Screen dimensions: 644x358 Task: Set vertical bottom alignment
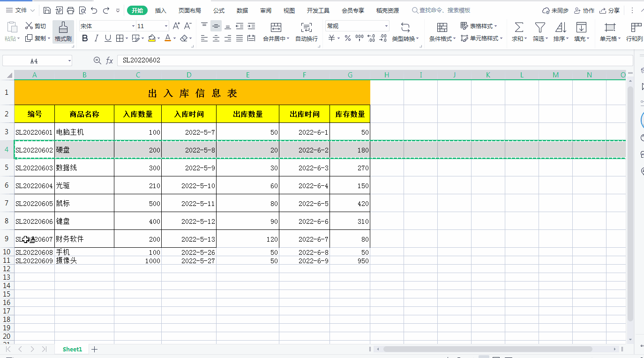pyautogui.click(x=228, y=26)
